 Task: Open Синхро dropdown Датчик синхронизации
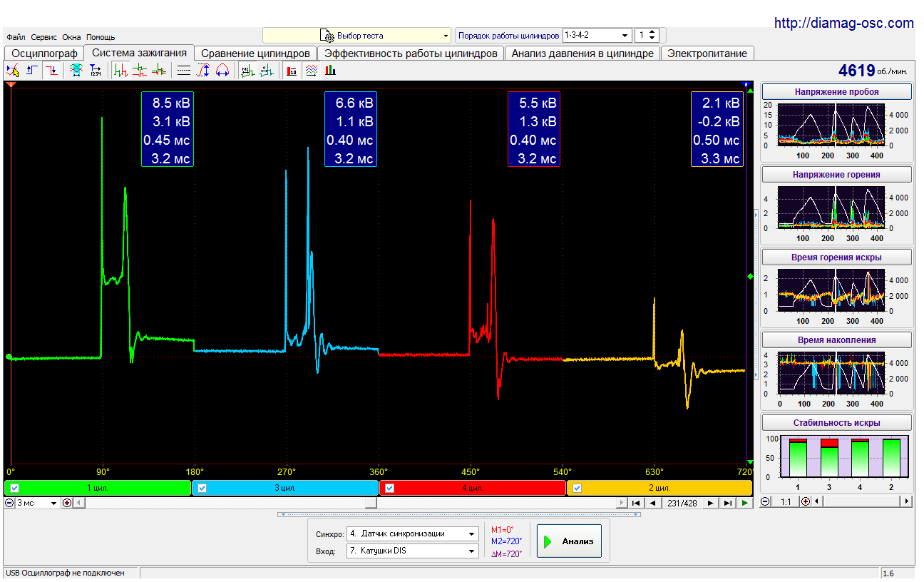413,533
